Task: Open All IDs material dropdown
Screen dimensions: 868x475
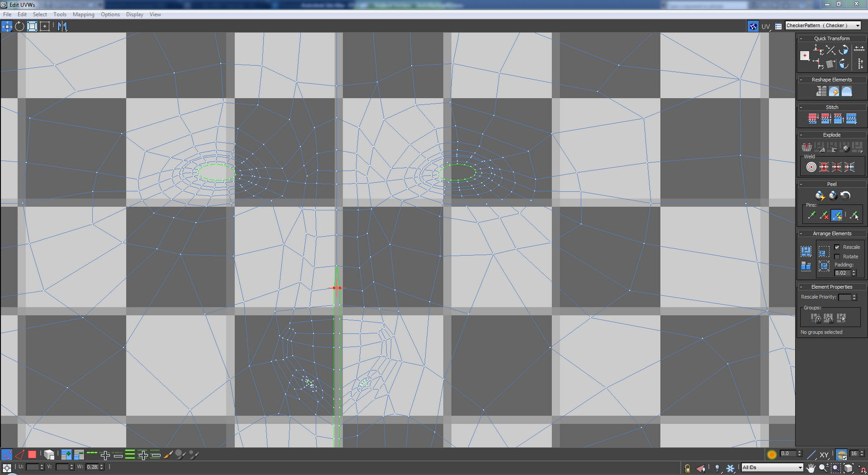Action: click(x=773, y=467)
